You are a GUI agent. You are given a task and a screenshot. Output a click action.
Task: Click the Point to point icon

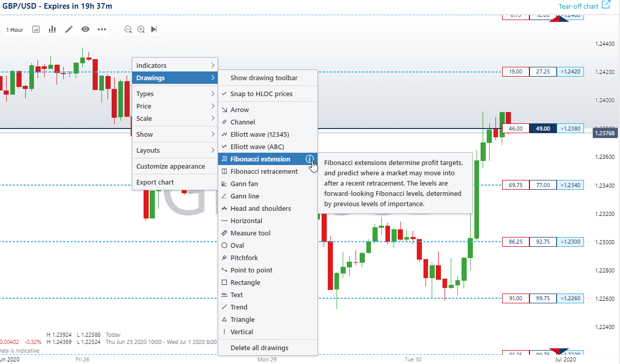224,270
